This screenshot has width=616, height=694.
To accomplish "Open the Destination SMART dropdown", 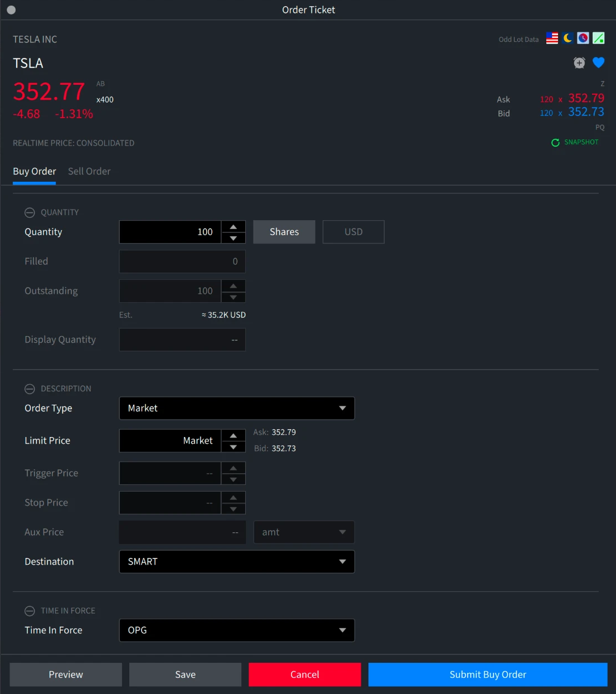I will (237, 562).
